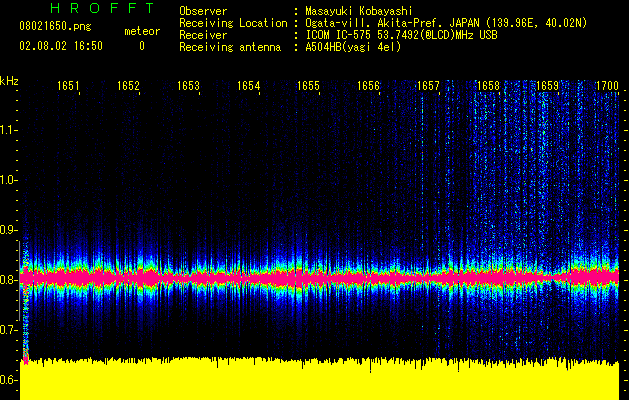629x400 pixels.
Task: Click the 0.6 kHz axis label
Action: (x=8, y=380)
